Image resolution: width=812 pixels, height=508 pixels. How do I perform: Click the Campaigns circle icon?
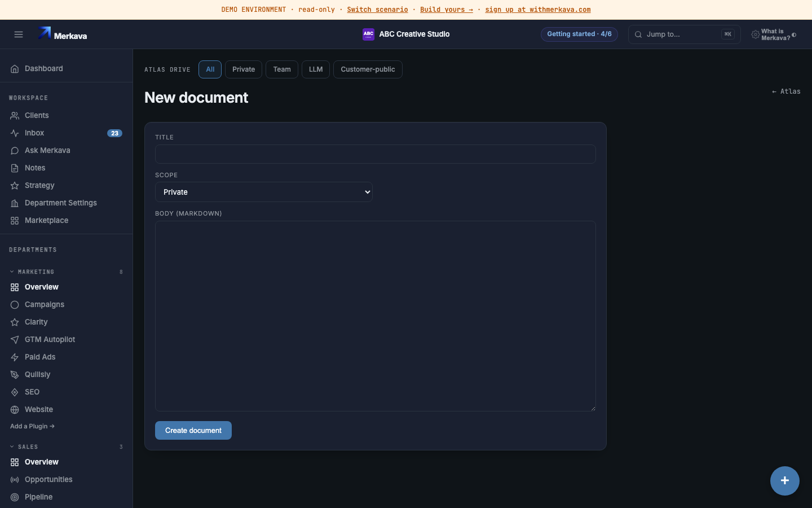15,305
